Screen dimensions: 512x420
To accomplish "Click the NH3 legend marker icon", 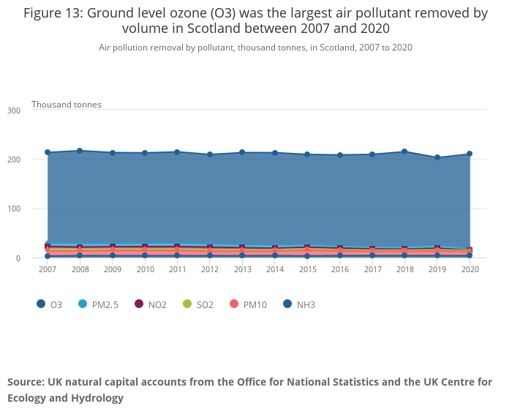I will pos(287,304).
